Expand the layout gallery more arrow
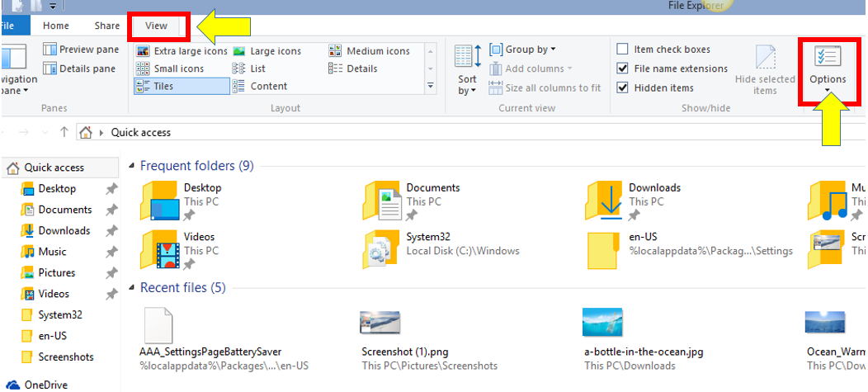Viewport: 868px width, 392px height. pyautogui.click(x=431, y=87)
